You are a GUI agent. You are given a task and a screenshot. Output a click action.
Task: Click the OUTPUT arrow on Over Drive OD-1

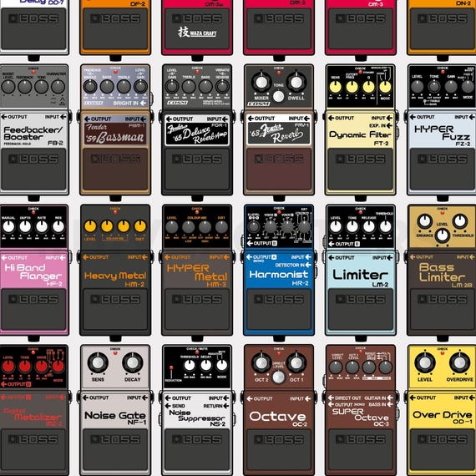click(x=413, y=398)
